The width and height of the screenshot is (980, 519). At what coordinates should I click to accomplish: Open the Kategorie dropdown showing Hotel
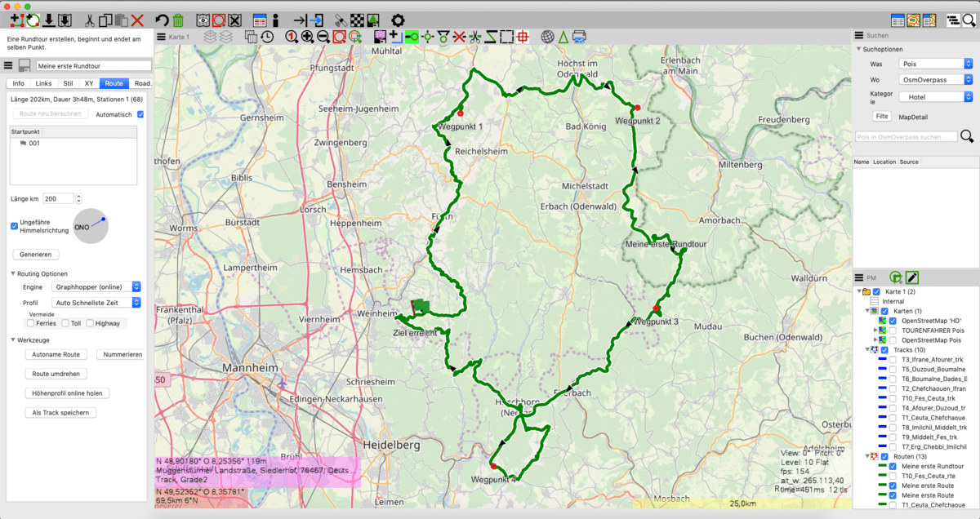pyautogui.click(x=934, y=96)
